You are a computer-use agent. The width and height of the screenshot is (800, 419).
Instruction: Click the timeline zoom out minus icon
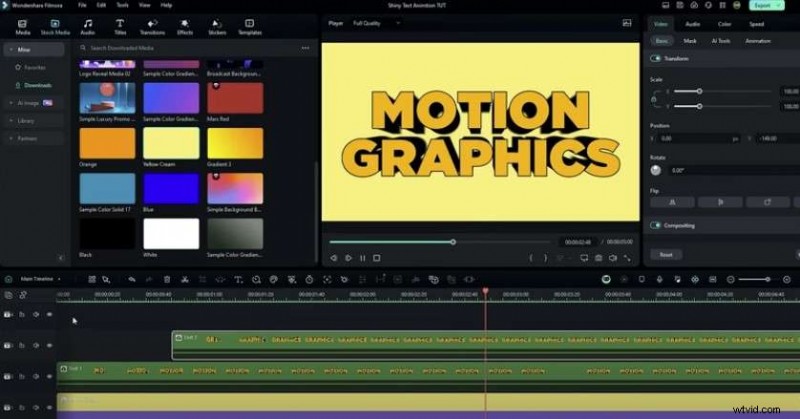click(731, 280)
